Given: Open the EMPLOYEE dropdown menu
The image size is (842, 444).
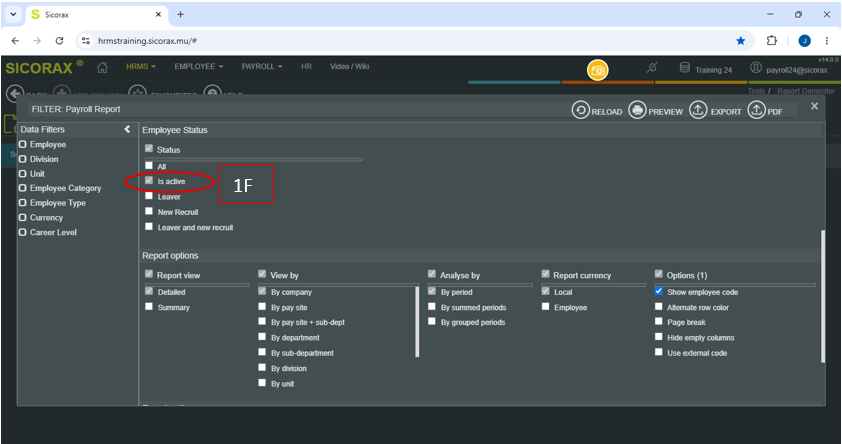Looking at the screenshot, I should click(x=199, y=67).
